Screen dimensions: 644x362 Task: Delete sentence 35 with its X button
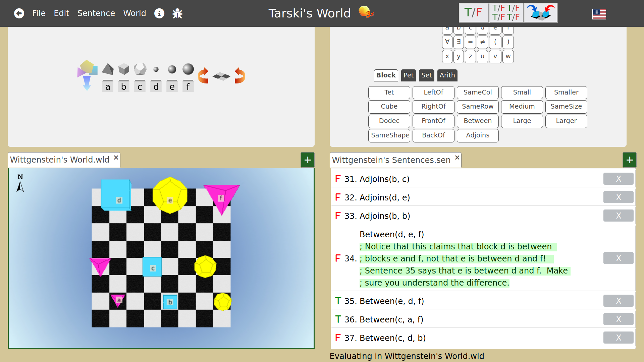618,301
